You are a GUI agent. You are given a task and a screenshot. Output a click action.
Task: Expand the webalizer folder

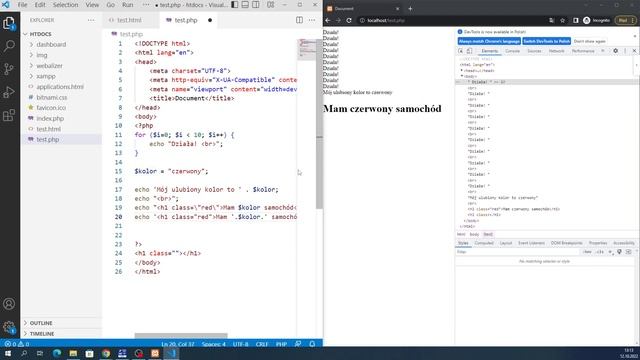point(49,66)
